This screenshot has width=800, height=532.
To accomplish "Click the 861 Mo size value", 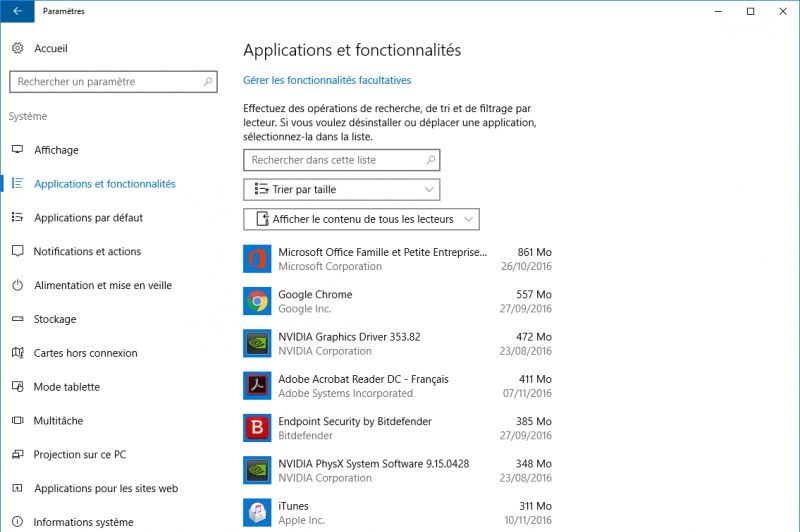I will pos(534,252).
